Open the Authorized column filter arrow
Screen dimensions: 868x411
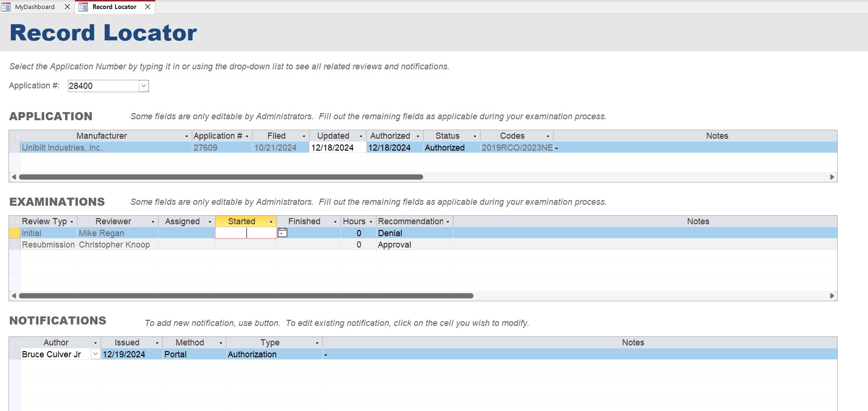point(418,136)
